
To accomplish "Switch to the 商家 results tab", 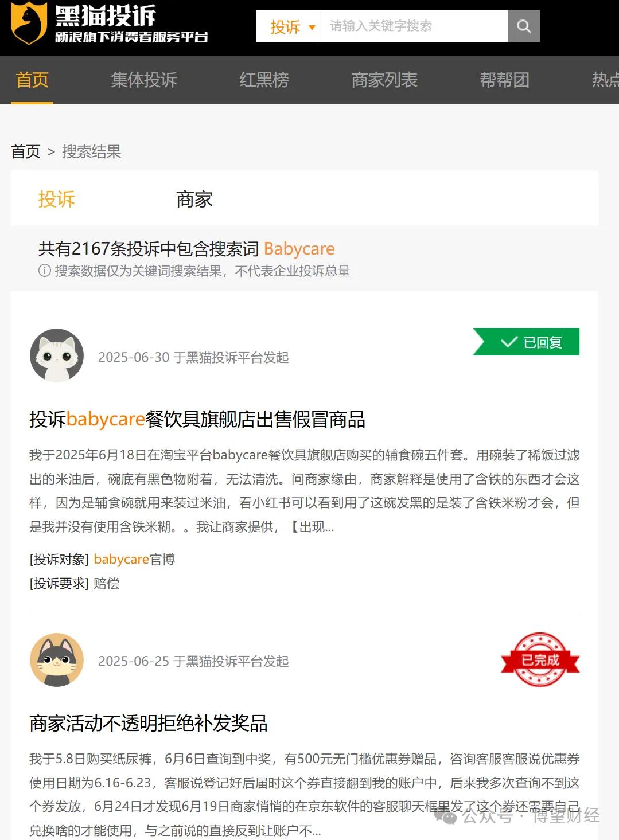I will click(194, 200).
